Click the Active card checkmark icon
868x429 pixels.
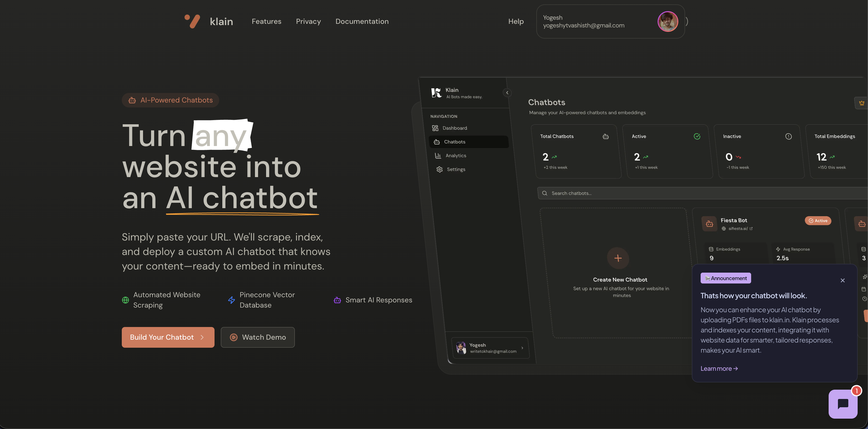point(697,136)
